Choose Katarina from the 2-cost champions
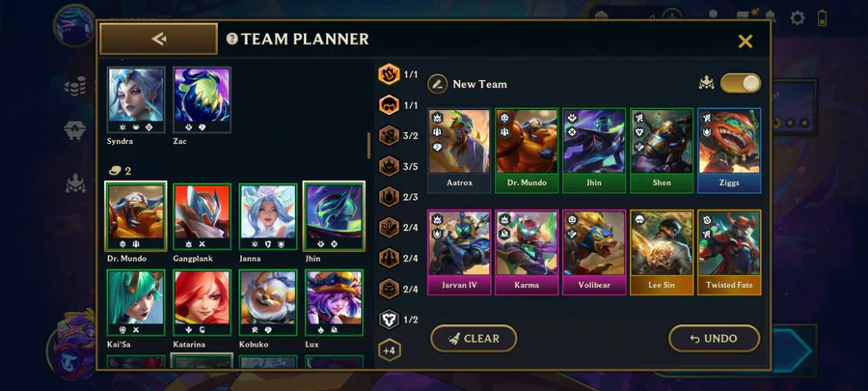 point(202,303)
